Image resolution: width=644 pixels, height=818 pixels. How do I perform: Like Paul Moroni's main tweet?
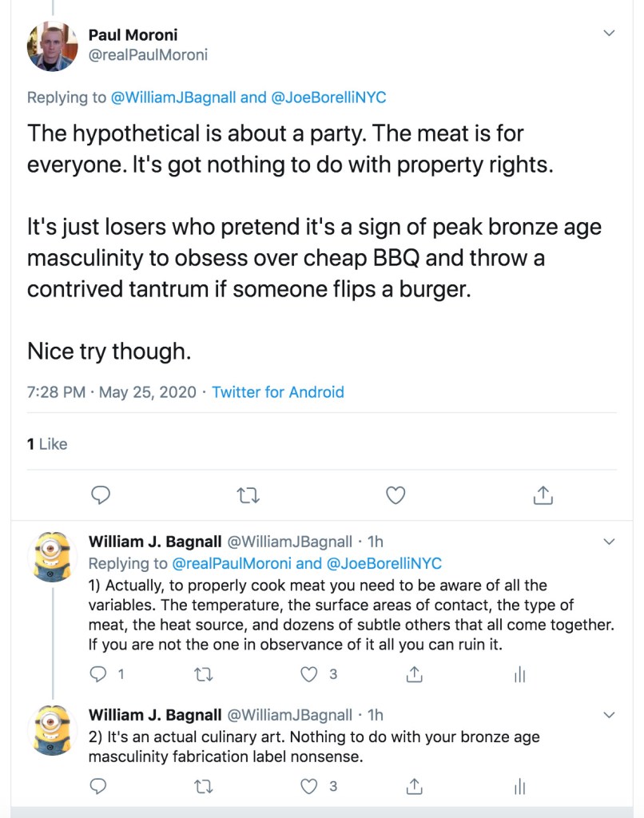(396, 496)
